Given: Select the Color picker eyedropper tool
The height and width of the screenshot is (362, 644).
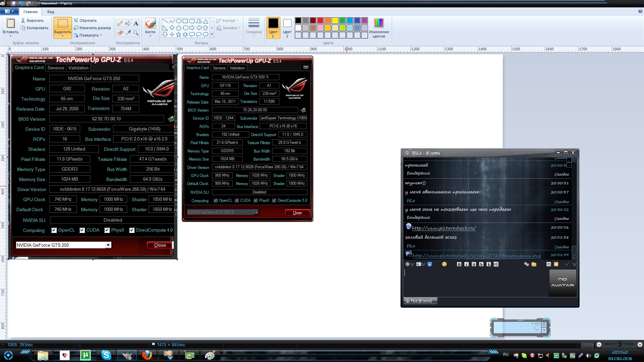Looking at the screenshot, I should 128,33.
